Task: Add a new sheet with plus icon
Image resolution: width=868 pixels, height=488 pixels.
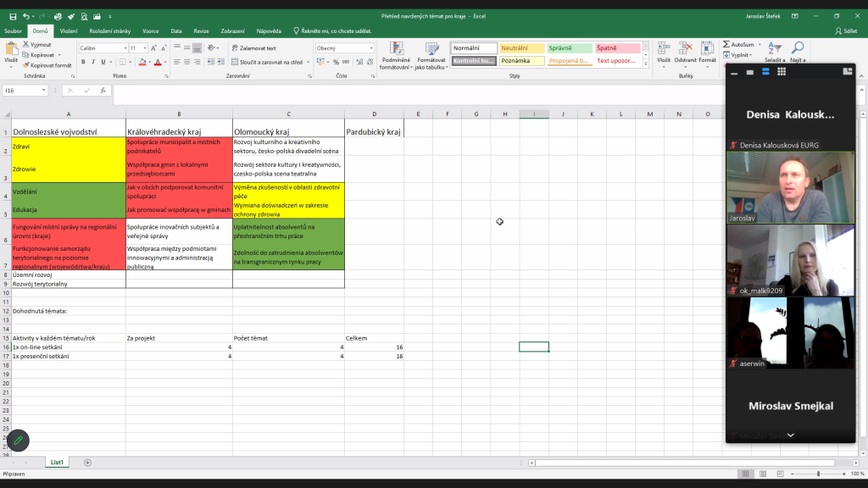Action: pyautogui.click(x=87, y=463)
